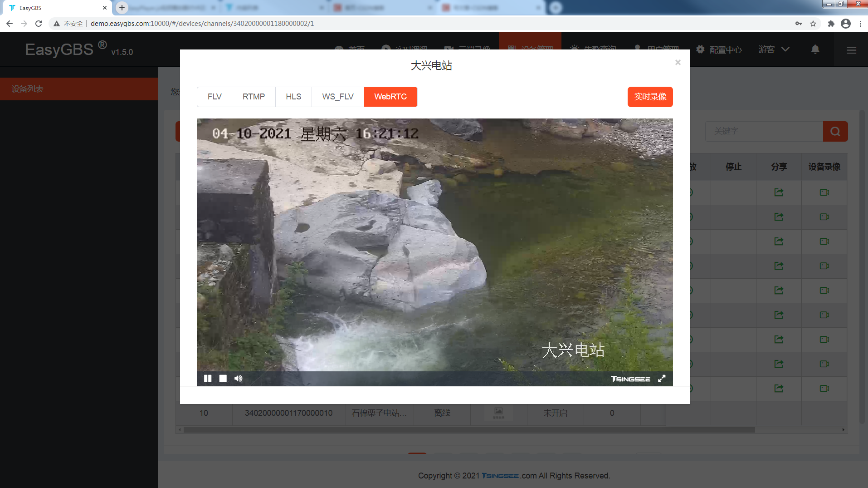The height and width of the screenshot is (488, 868).
Task: Click the 分享 share icon in first row
Action: 779,192
